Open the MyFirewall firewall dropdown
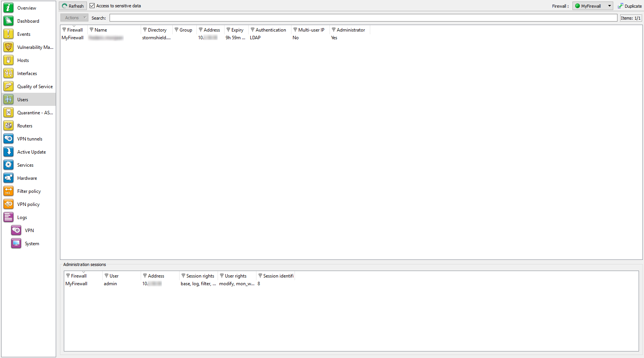The height and width of the screenshot is (358, 644). (x=593, y=6)
